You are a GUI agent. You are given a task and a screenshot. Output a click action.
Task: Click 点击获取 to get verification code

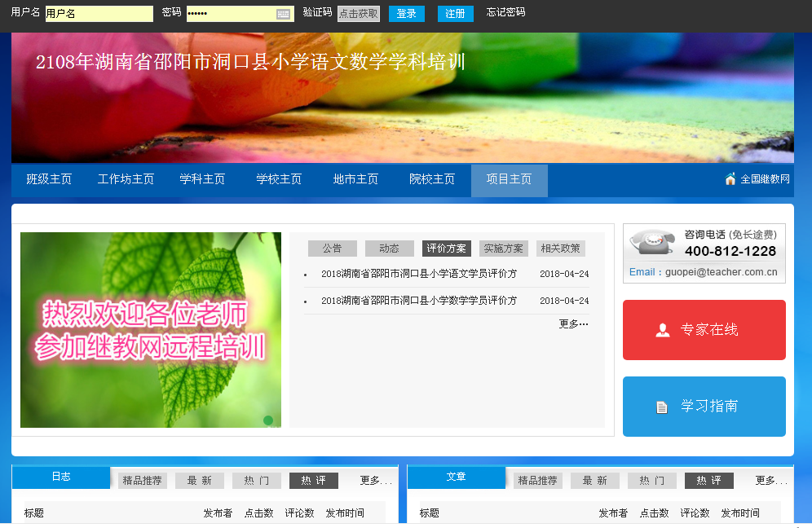click(359, 14)
